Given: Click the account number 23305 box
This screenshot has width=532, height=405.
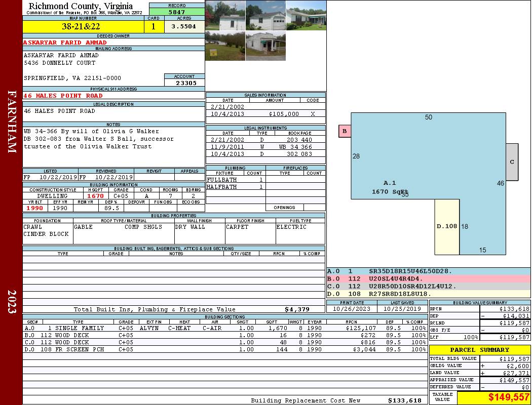Looking at the screenshot, I should click(x=184, y=83).
